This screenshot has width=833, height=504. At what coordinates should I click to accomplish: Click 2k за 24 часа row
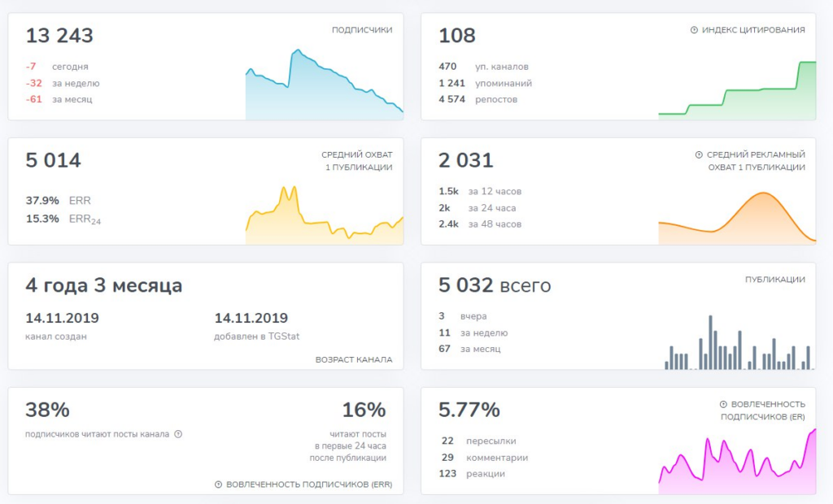(477, 208)
